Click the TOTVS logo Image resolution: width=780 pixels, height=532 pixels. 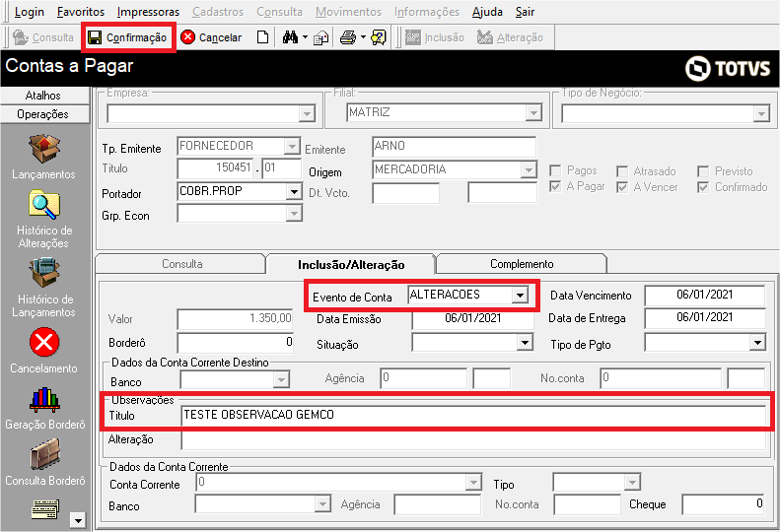point(728,68)
